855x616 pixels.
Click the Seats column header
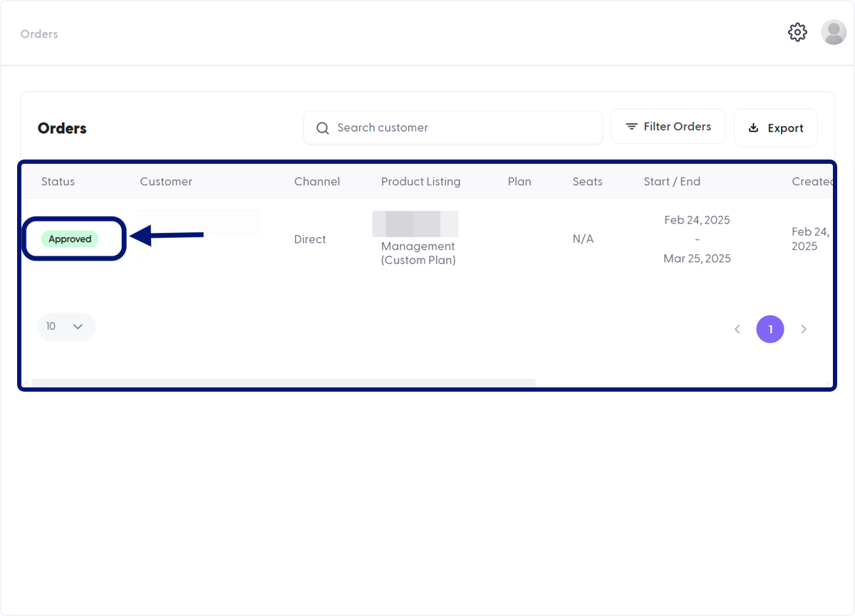[x=588, y=182]
